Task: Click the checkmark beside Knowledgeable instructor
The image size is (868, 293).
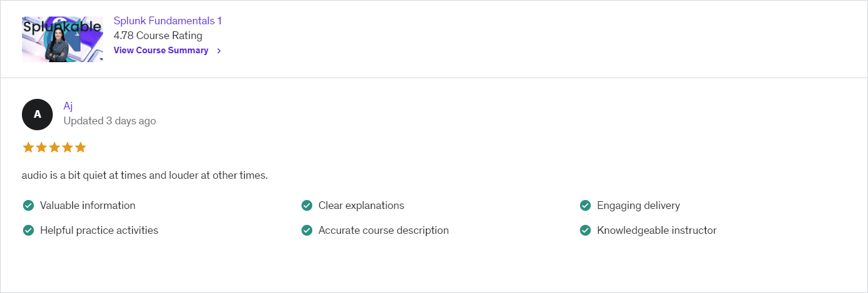Action: click(x=585, y=230)
